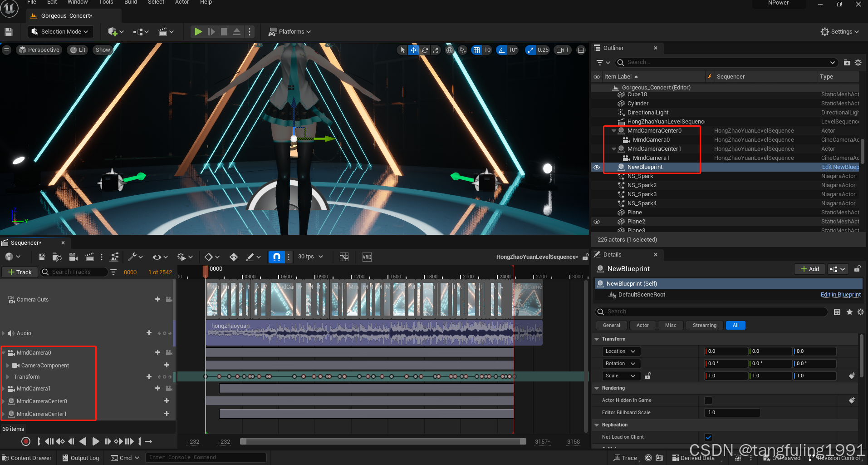Click the Add component button in Details
This screenshot has width=868, height=465.
click(x=809, y=269)
